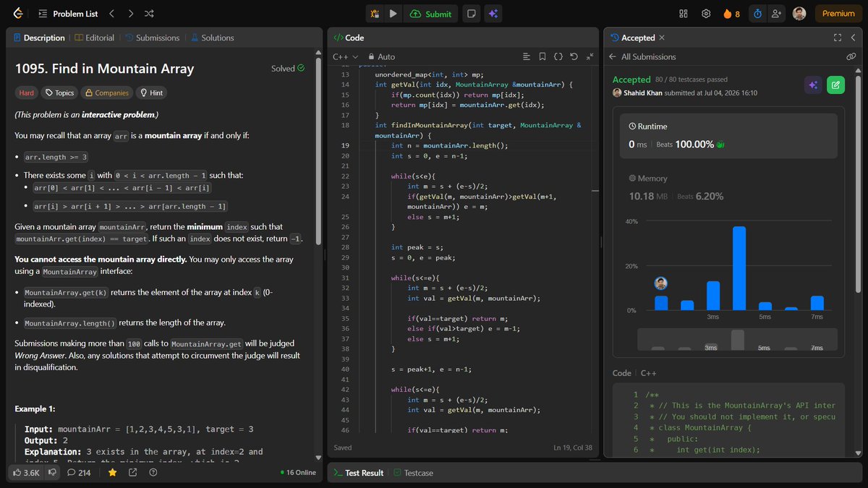The width and height of the screenshot is (868, 488).
Task: Open settings gear icon
Action: point(706,14)
